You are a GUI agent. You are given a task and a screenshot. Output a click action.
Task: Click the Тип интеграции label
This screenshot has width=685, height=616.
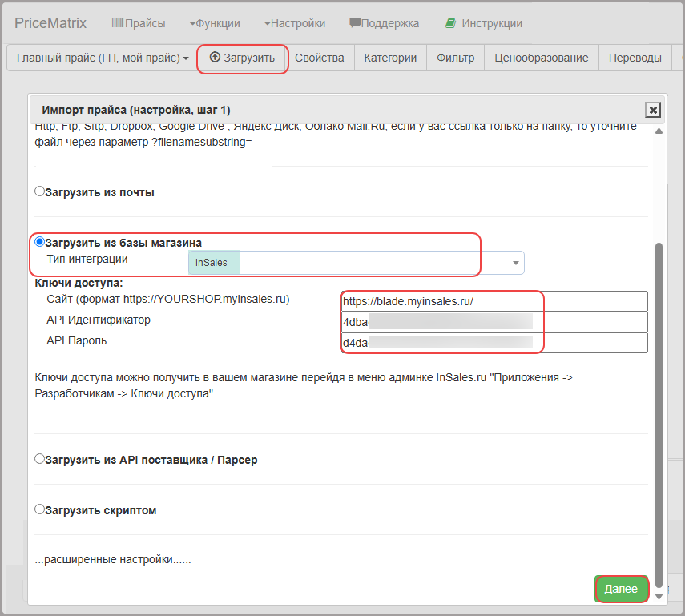tap(87, 259)
